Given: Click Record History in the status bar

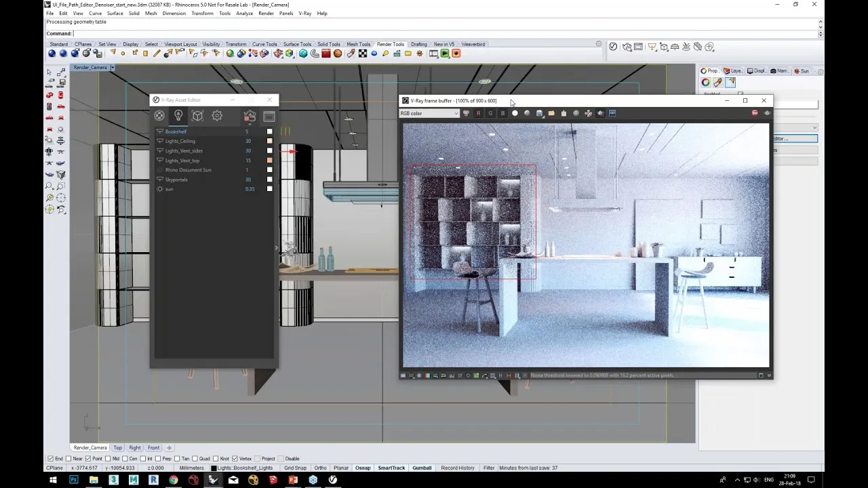Looking at the screenshot, I should click(x=458, y=468).
